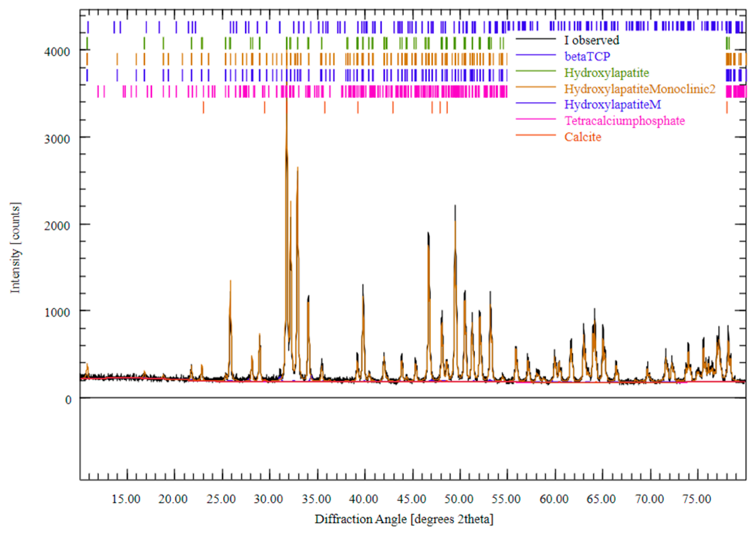Click the black I observed line swatch
The width and height of the screenshot is (756, 533).
pos(536,39)
